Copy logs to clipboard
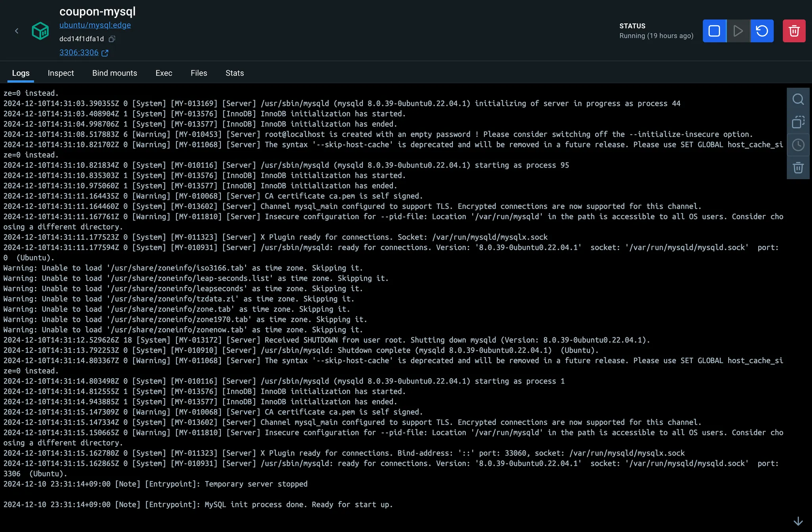Image resolution: width=812 pixels, height=532 pixels. pos(798,122)
